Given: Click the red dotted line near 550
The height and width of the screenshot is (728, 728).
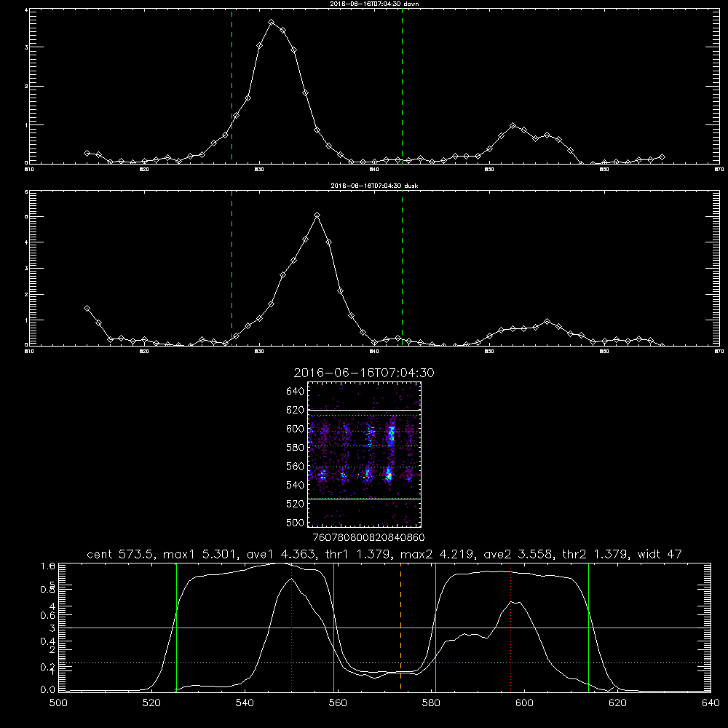Looking at the screenshot, I should point(292,627).
